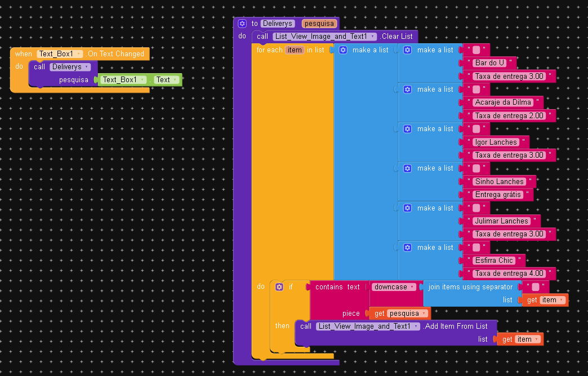Open the downcase dropdown
The image size is (588, 376).
click(412, 287)
